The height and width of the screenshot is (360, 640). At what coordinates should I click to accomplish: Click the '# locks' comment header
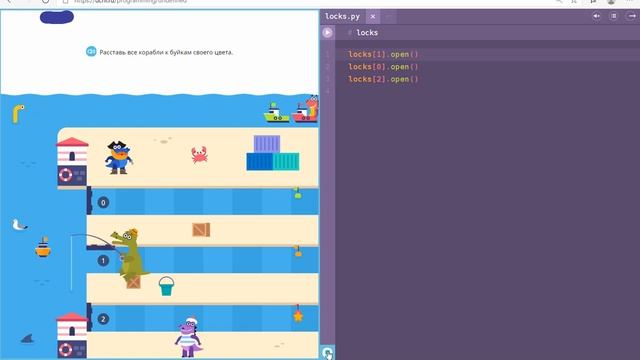click(x=363, y=33)
